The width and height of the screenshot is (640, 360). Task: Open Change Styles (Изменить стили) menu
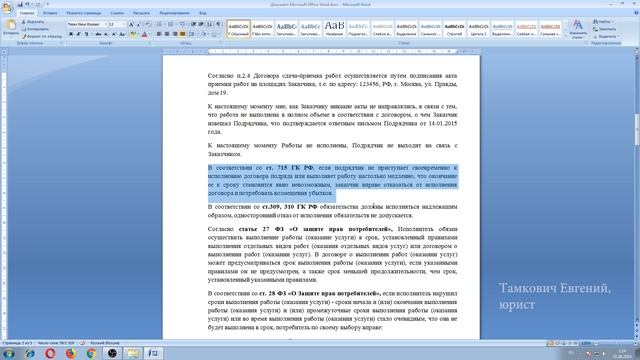coord(578,29)
